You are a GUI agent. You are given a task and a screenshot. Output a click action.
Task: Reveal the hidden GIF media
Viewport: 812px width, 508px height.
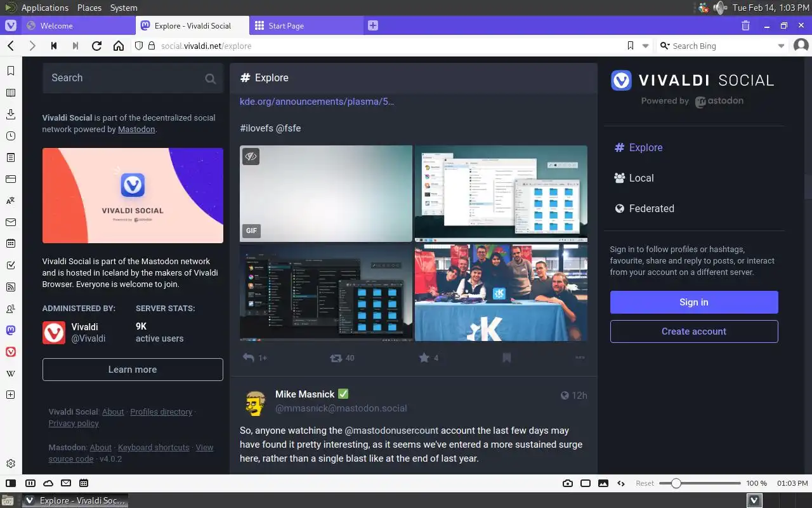(251, 156)
